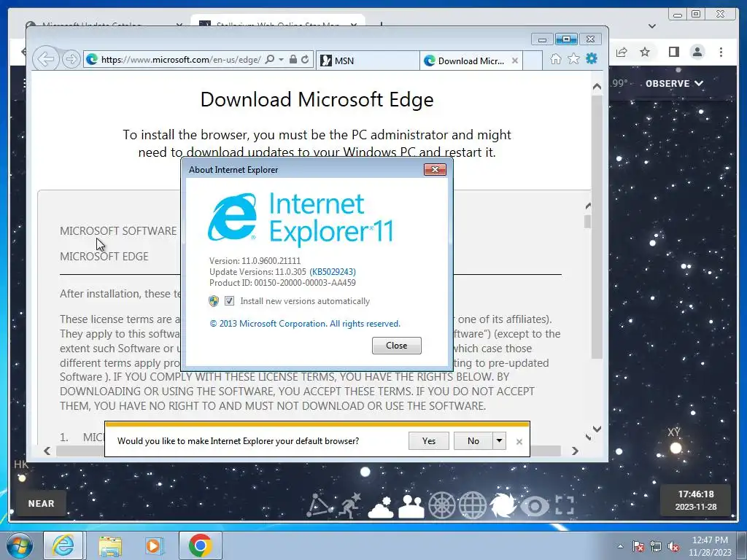This screenshot has width=747, height=560.
Task: Open Favorites with the star icon in IE
Action: click(573, 58)
